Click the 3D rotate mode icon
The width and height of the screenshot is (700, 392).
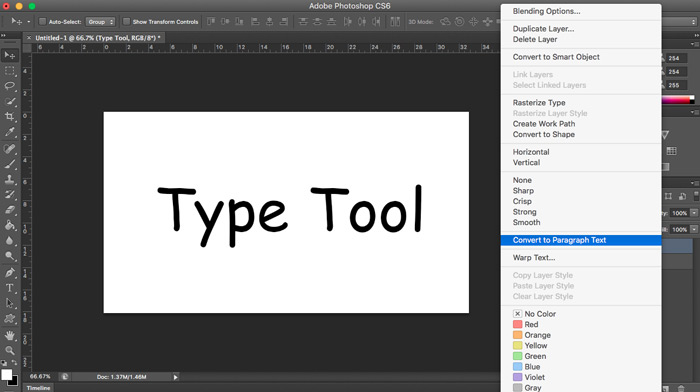click(445, 21)
